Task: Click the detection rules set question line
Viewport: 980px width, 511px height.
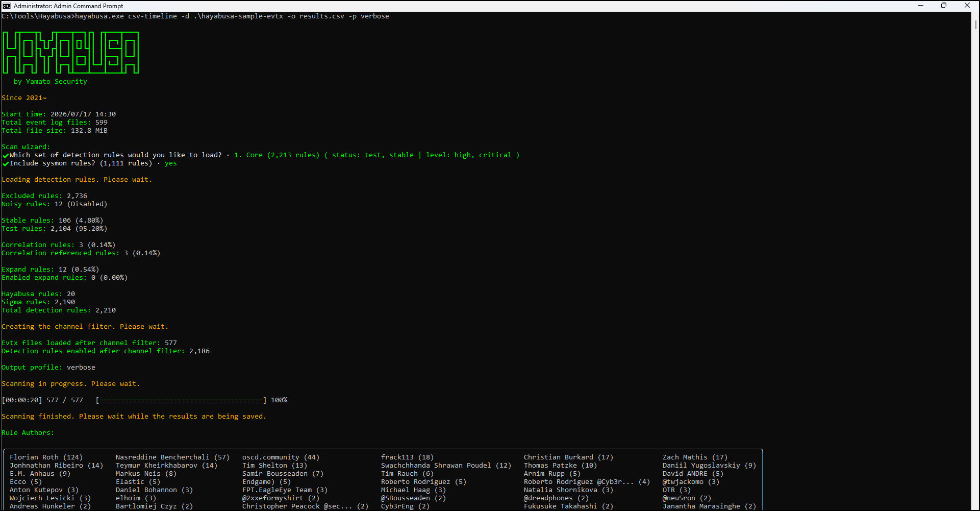Action: 261,155
